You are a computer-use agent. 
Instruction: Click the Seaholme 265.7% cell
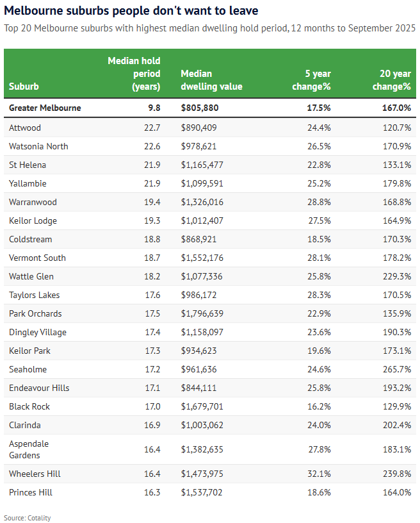(x=397, y=369)
